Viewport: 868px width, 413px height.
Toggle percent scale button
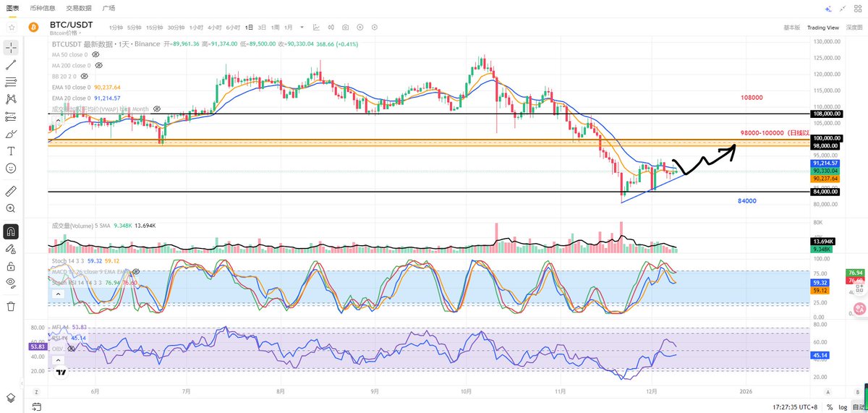tap(830, 406)
